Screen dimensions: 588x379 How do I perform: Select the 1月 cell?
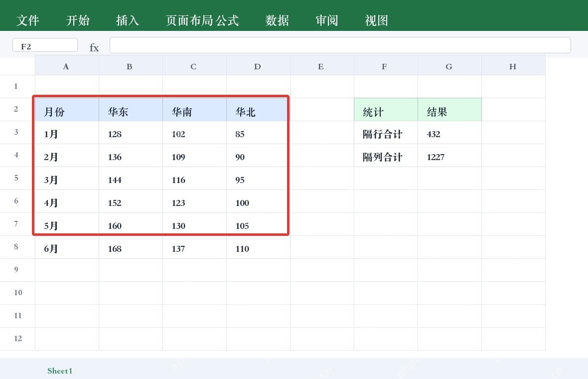click(x=67, y=133)
